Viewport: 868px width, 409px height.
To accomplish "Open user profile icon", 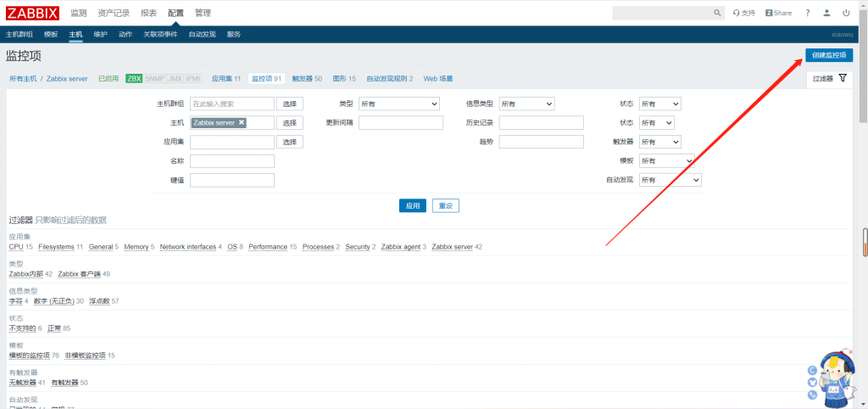I will (826, 13).
